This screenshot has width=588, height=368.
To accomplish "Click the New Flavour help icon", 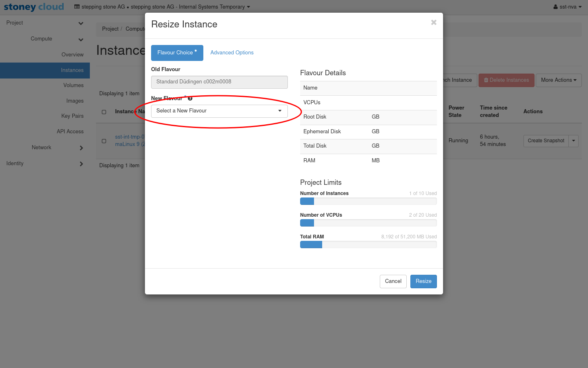I will coord(190,99).
